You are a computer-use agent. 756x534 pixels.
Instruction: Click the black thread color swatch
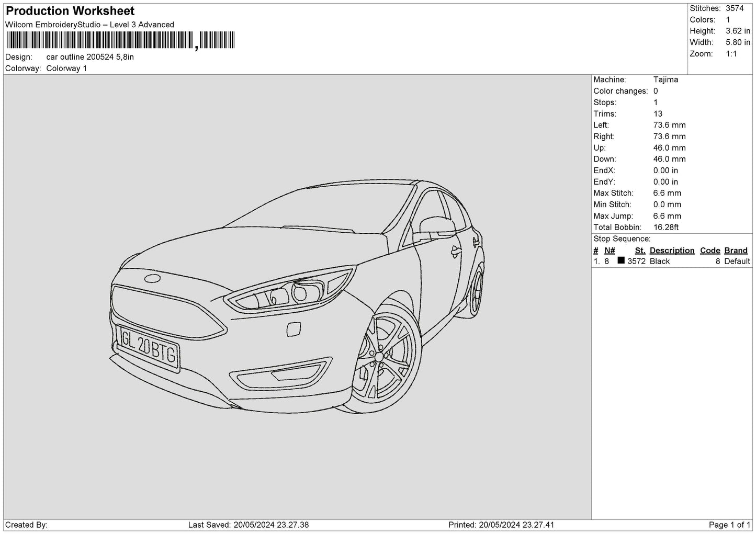[621, 260]
